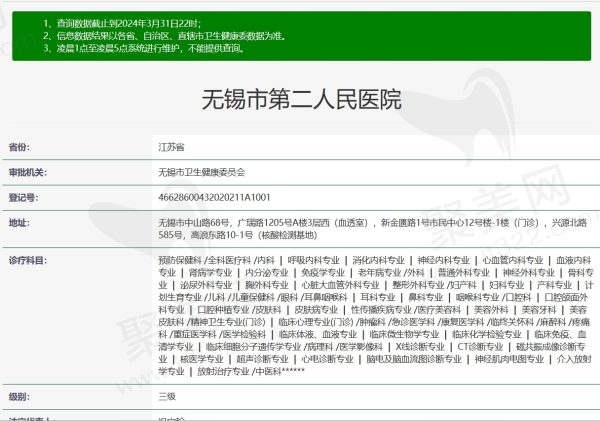Select 美容牙科 in departments list
Image resolution: width=600 pixels, height=421 pixels.
(539, 310)
